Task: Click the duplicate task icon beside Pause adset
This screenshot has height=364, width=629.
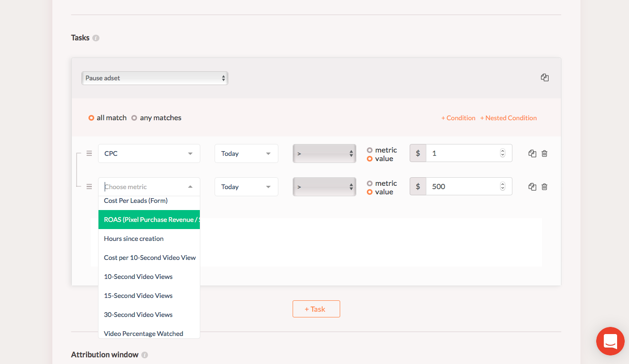Action: [x=545, y=77]
